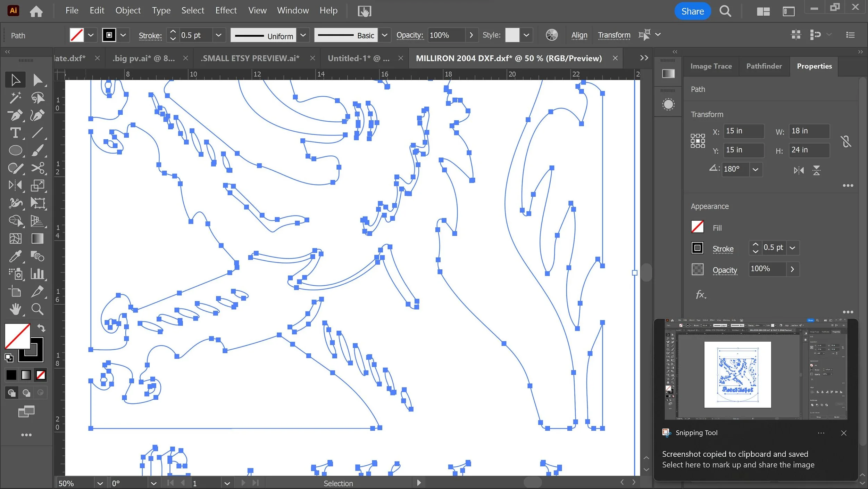
Task: Switch to the Pathfinder tab
Action: pyautogui.click(x=764, y=66)
